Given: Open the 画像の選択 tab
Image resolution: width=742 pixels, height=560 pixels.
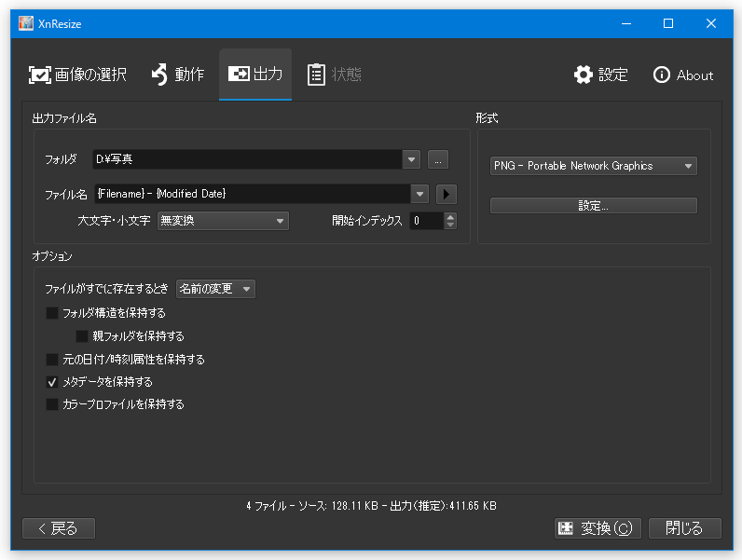Looking at the screenshot, I should tap(77, 75).
